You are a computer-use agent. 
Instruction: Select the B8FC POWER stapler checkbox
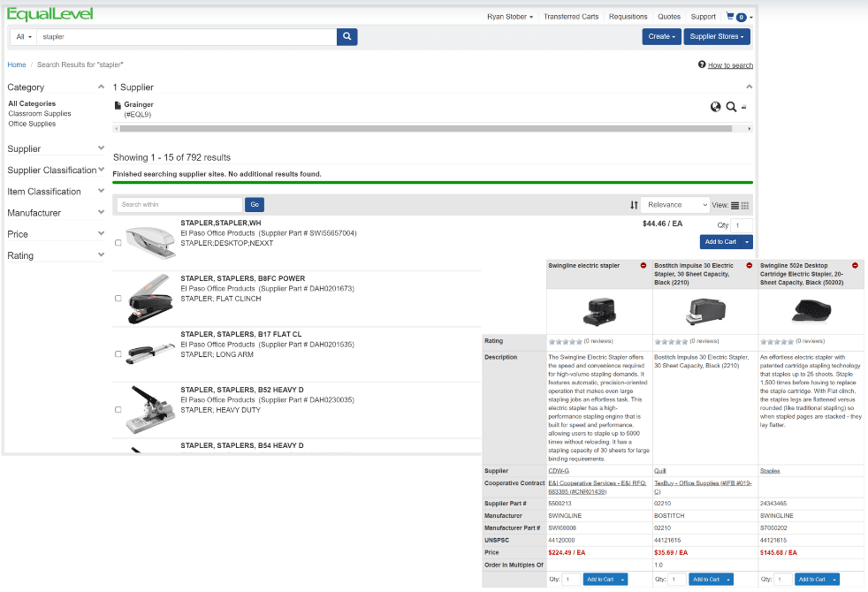tap(118, 299)
